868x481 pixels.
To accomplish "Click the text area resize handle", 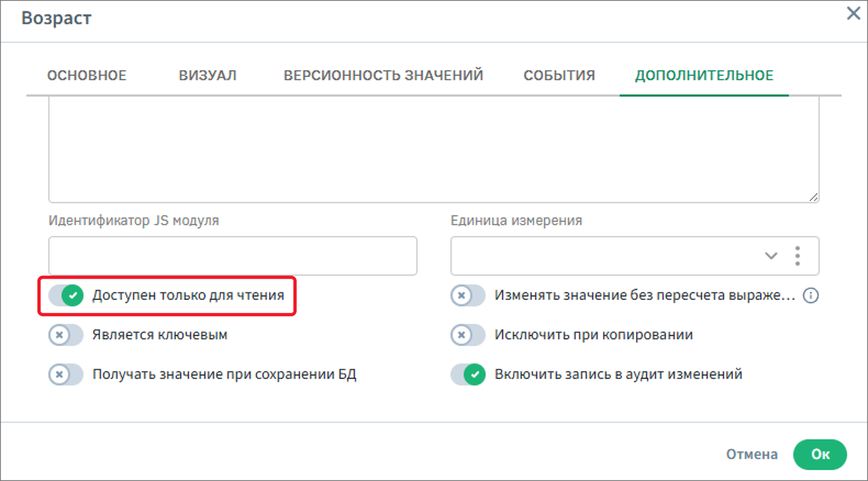I will [814, 197].
